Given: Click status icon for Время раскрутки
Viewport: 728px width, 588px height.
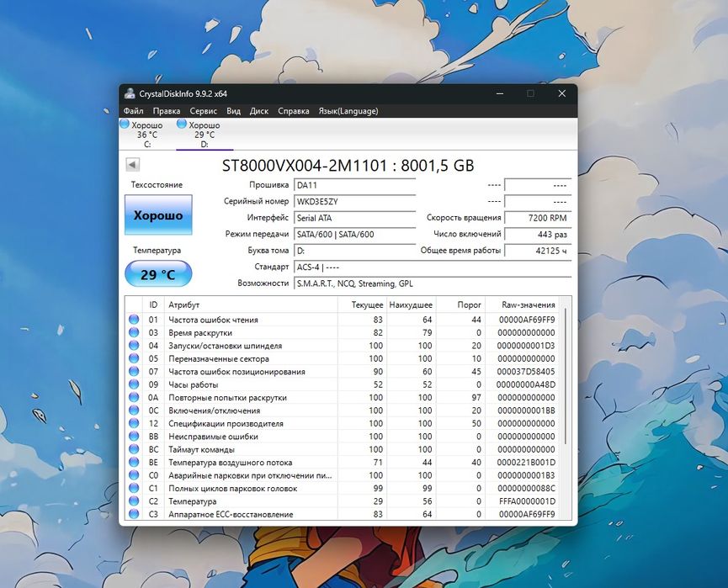Looking at the screenshot, I should (134, 332).
